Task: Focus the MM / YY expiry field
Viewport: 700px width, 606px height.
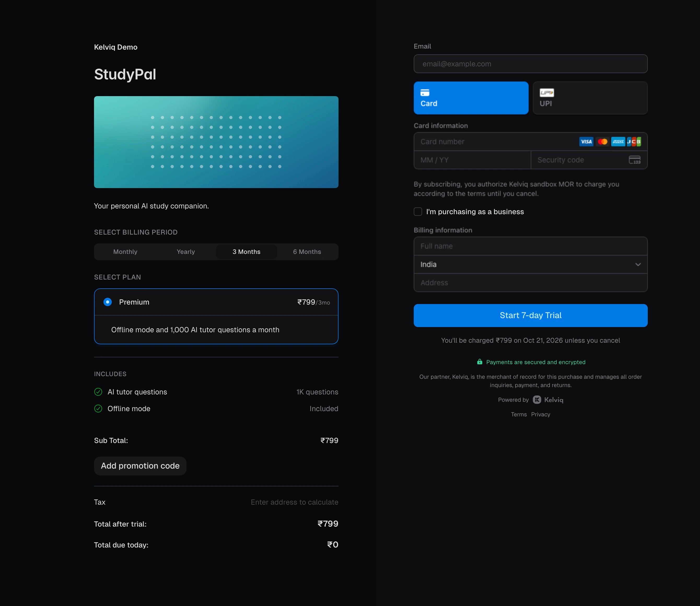Action: [x=472, y=160]
